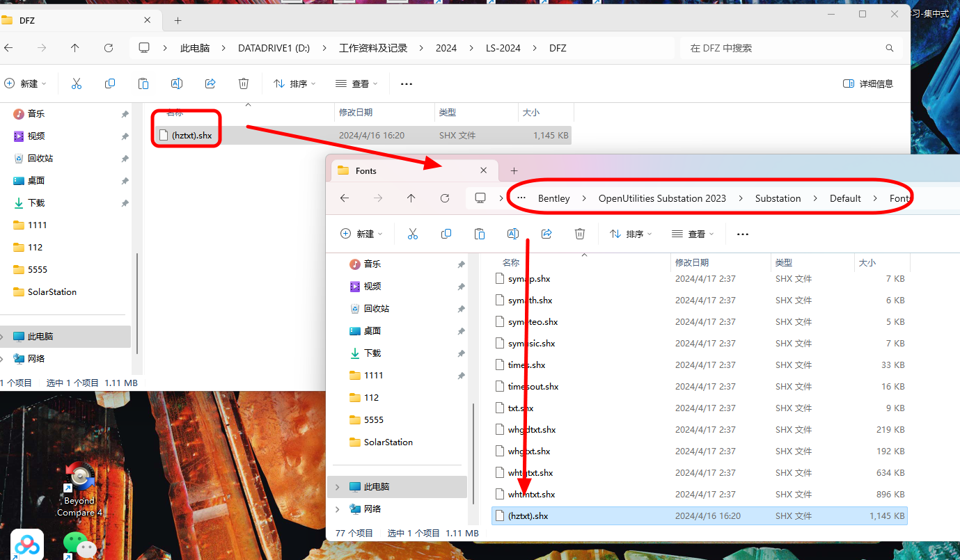The width and height of the screenshot is (960, 560).
Task: Click 详细信息 details pane button
Action: pos(868,83)
